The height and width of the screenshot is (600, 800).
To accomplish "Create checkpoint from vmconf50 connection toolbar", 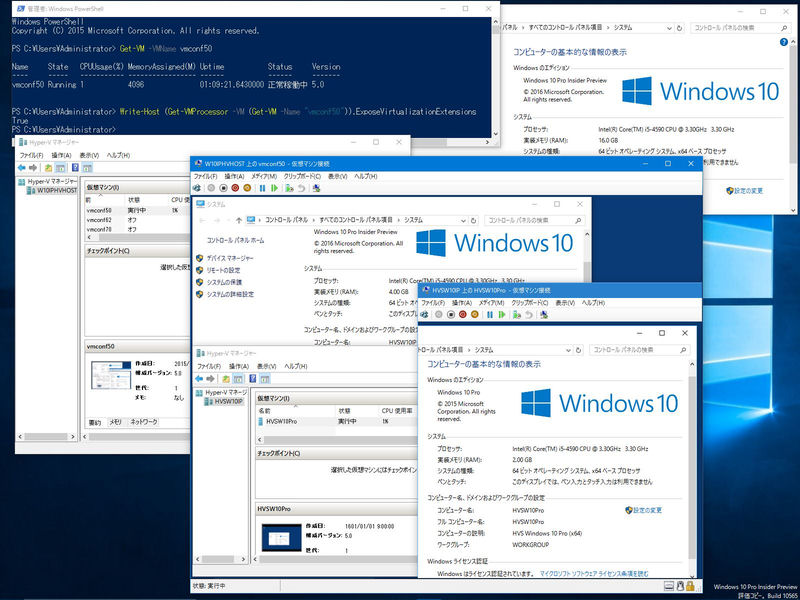I will [x=289, y=188].
